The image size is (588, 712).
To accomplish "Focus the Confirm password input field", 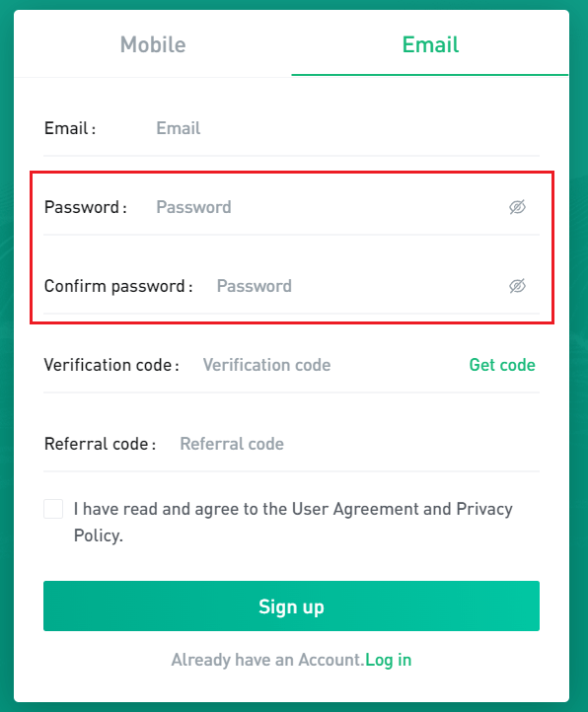I will click(x=359, y=286).
